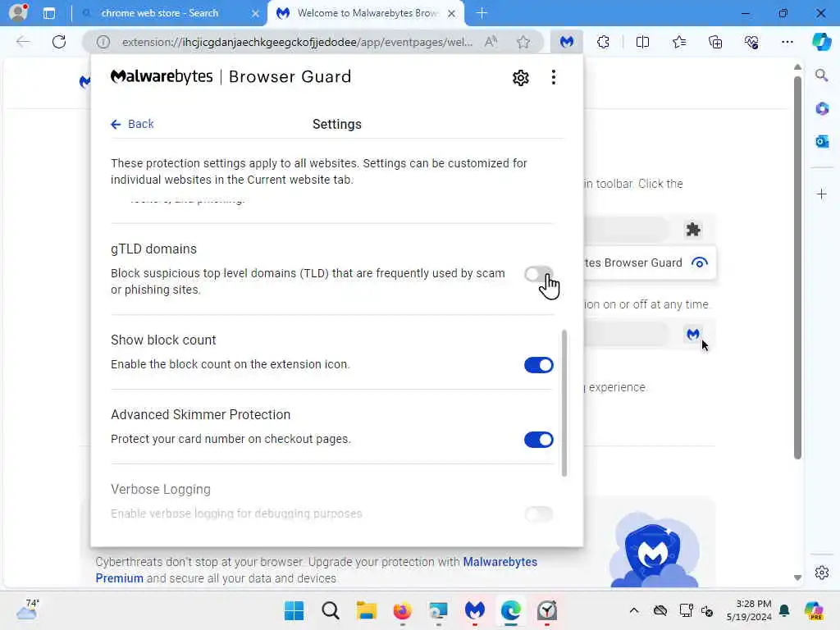Open weather widget showing 74°

click(26, 610)
